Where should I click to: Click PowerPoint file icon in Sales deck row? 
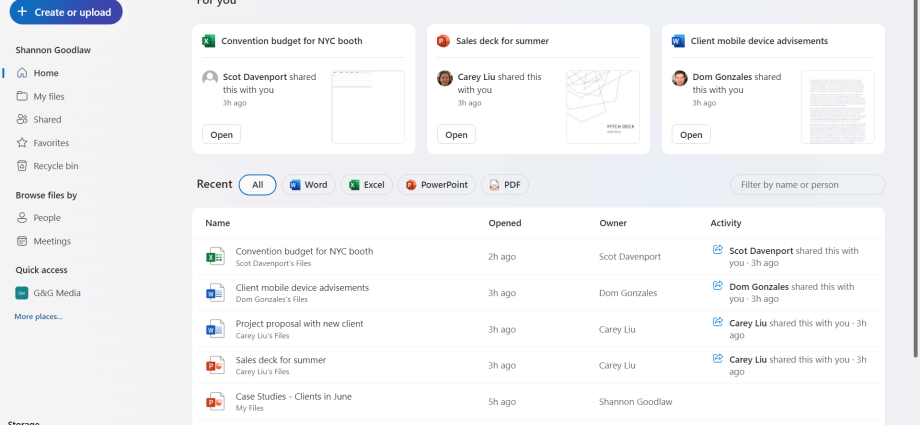coord(215,365)
